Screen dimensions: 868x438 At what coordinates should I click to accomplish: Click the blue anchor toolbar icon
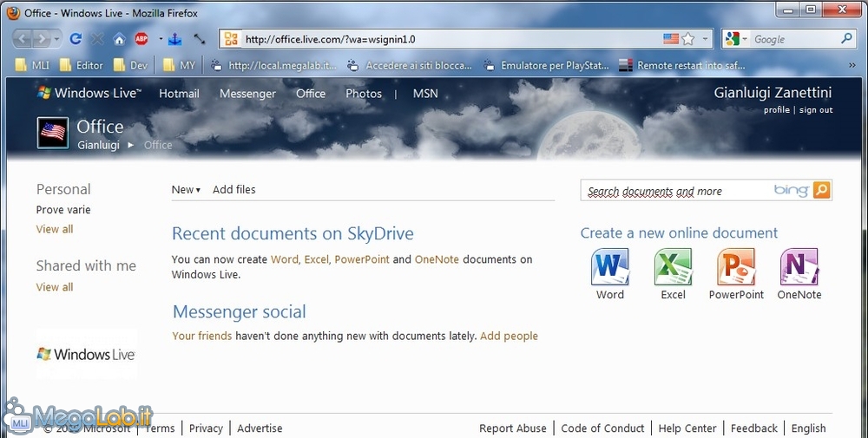pos(175,39)
